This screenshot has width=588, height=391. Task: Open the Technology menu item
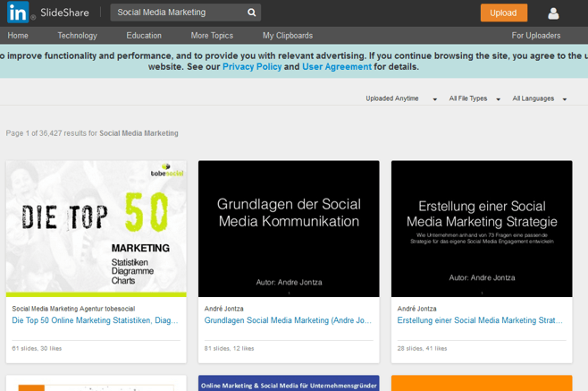pyautogui.click(x=77, y=35)
